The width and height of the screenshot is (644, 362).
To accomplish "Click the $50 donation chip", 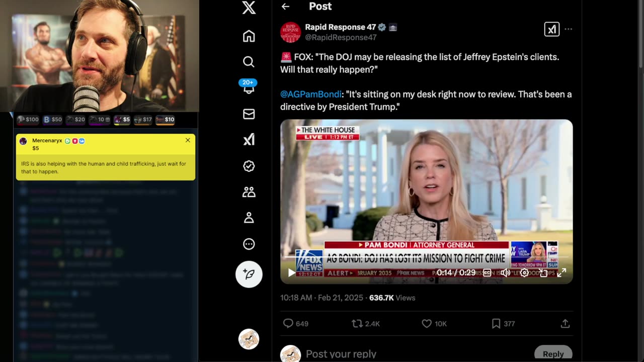I will (52, 120).
